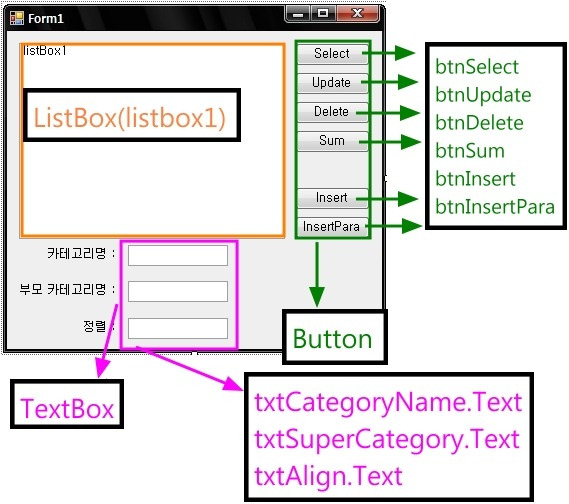Focus the 카테고리명 text field
Image resolution: width=569 pixels, height=504 pixels.
(x=178, y=255)
